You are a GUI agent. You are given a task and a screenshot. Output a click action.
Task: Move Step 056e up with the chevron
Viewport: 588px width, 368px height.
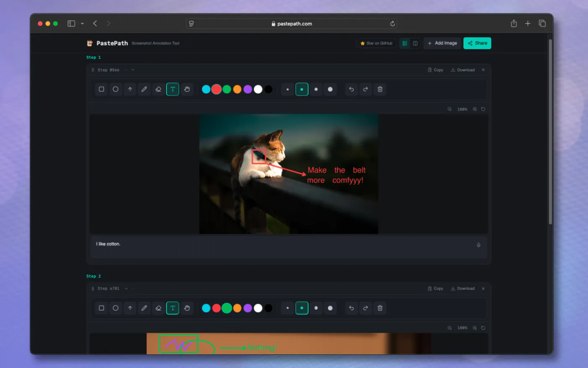(126, 70)
